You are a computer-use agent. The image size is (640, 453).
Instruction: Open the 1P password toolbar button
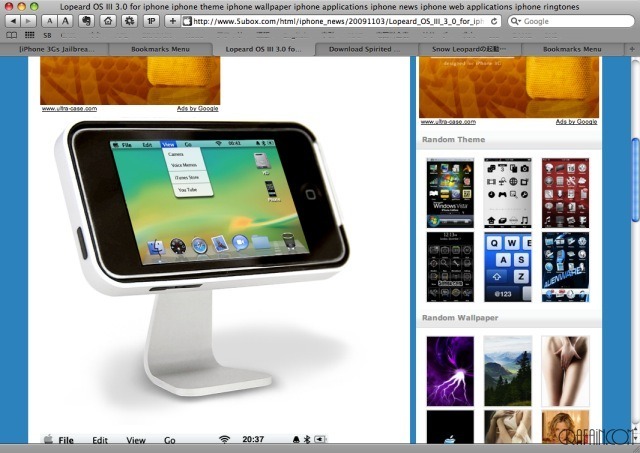(x=151, y=21)
